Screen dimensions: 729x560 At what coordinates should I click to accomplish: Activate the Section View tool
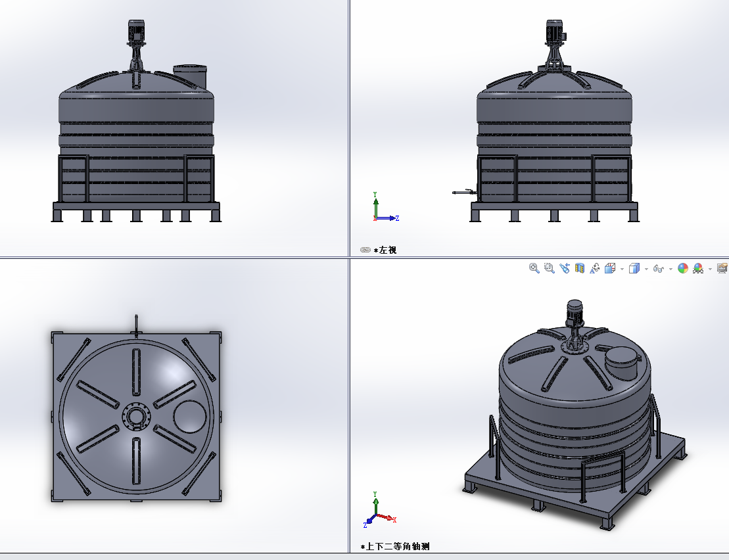click(x=580, y=268)
